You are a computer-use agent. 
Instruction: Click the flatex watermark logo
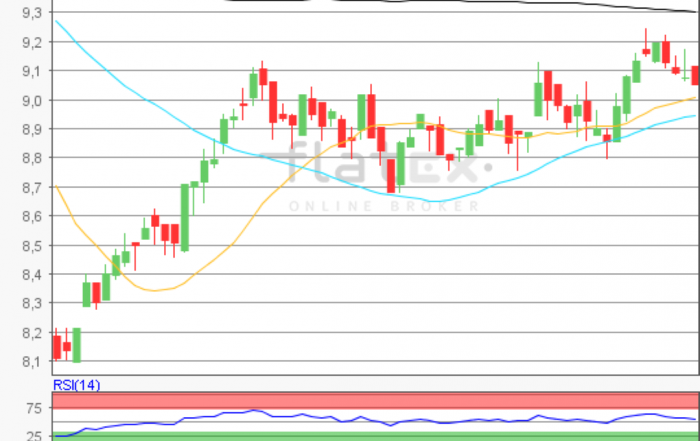372,162
